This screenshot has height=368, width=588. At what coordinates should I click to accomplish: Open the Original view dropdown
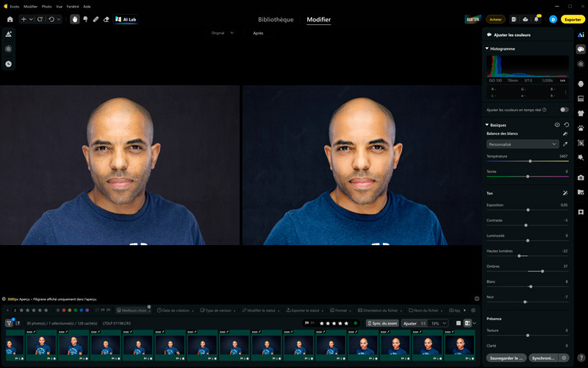click(x=222, y=33)
